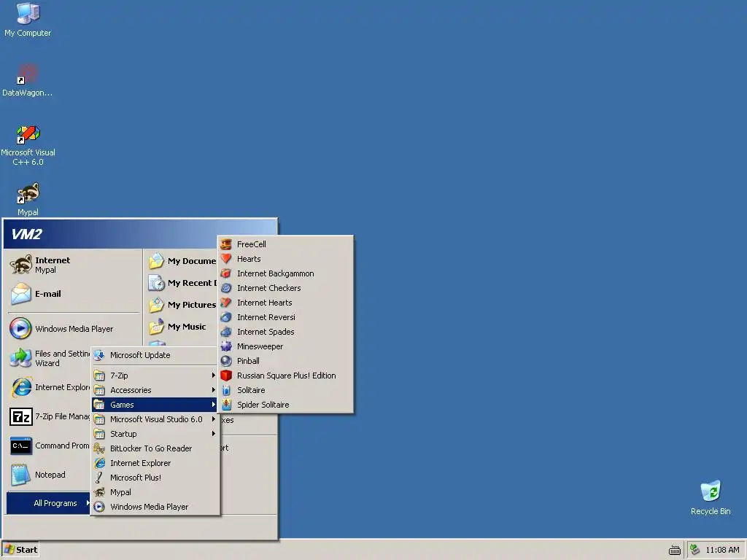
Task: Open My Pictures folder link
Action: click(x=182, y=305)
